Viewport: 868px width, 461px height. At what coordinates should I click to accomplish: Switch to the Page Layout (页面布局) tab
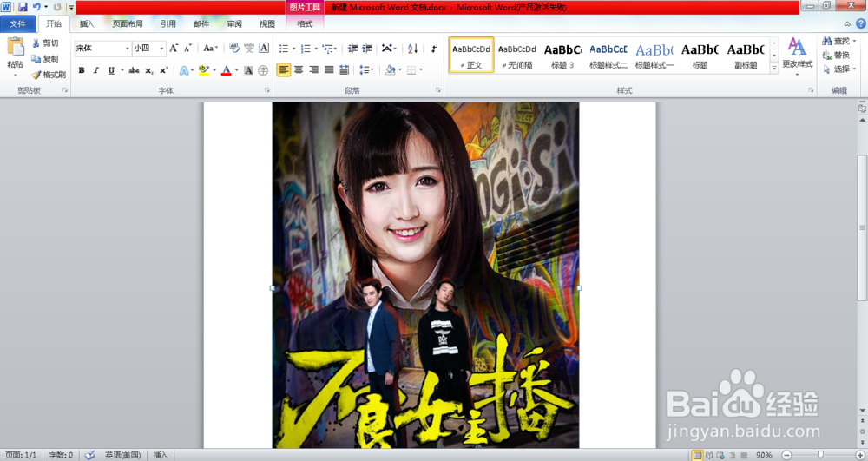tap(128, 23)
